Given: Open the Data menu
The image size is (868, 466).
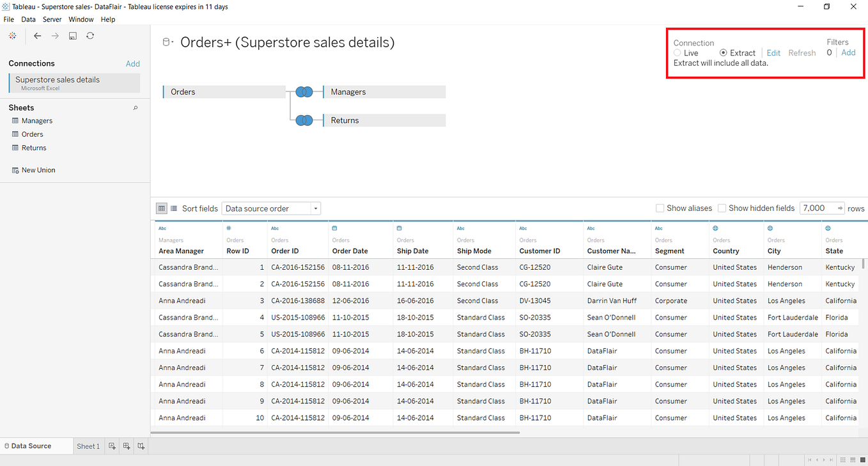Looking at the screenshot, I should (x=29, y=19).
